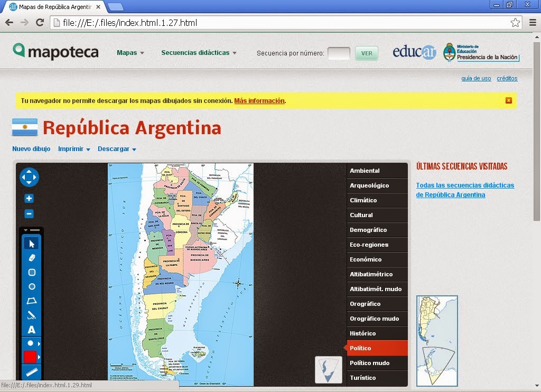This screenshot has height=392, width=541.
Task: Select the Ambiental map type
Action: tap(377, 171)
